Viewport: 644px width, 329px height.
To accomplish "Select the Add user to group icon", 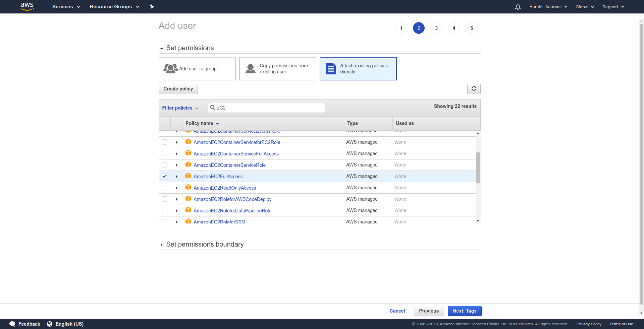I will click(170, 69).
